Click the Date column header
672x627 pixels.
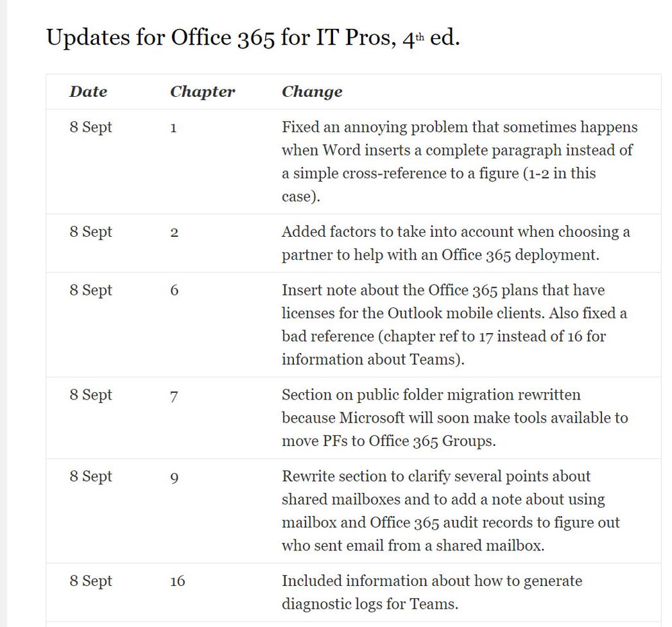click(88, 91)
